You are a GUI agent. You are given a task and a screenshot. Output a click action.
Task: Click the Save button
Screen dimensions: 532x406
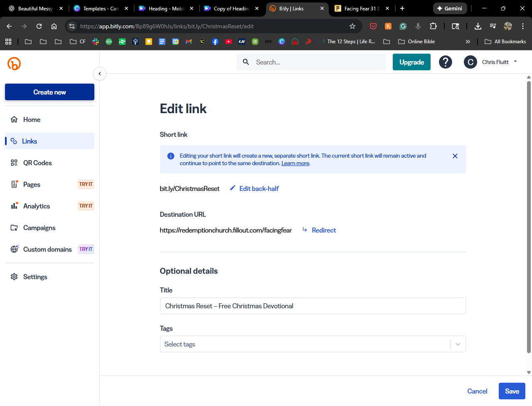pos(512,391)
